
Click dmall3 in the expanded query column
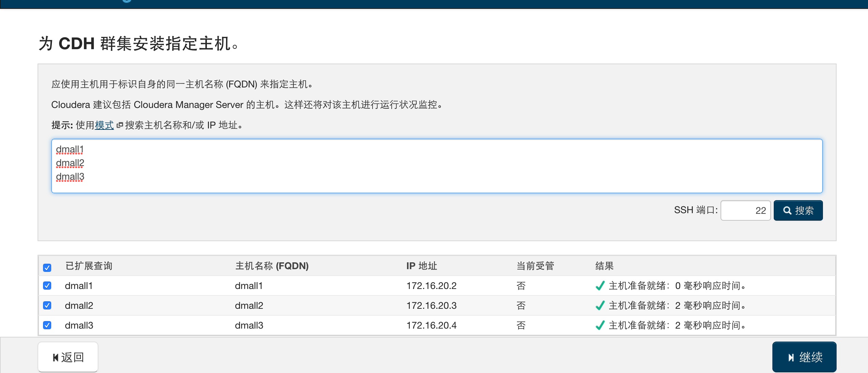(x=79, y=325)
